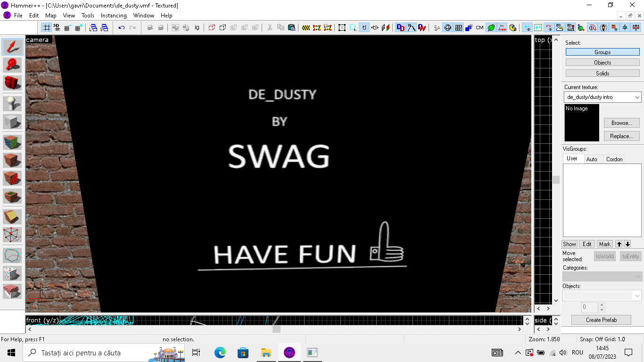Click the VisGroups move down arrow button
This screenshot has width=644, height=362.
coord(627,244)
